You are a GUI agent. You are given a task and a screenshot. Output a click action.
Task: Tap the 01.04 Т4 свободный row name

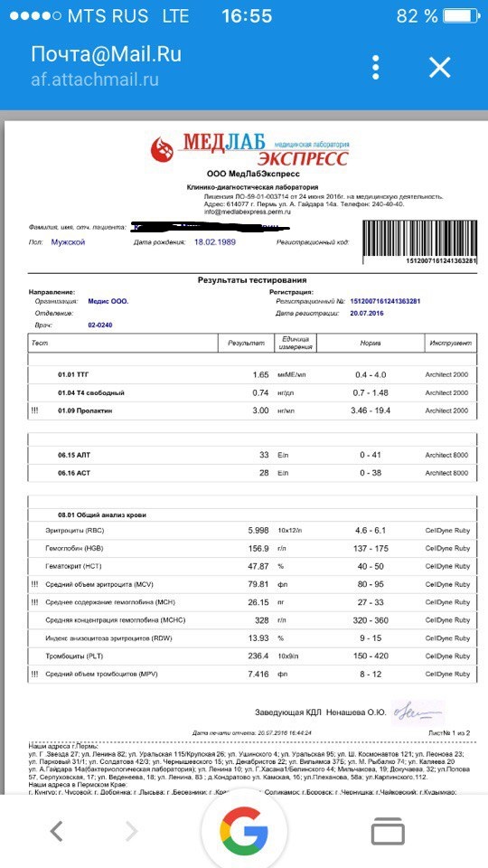90,393
